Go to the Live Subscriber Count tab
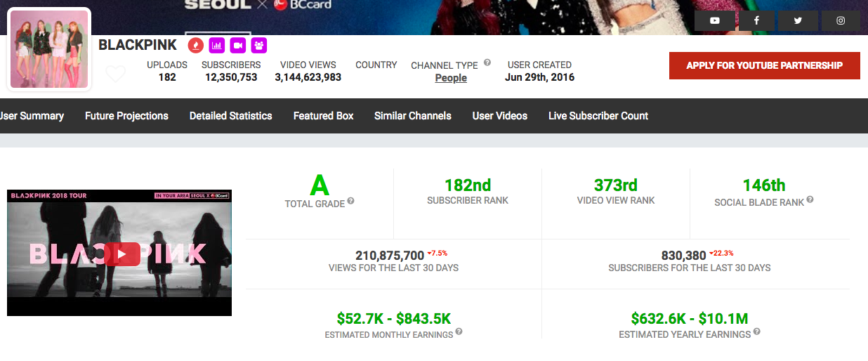Viewport: 868px width, 361px height. click(598, 116)
